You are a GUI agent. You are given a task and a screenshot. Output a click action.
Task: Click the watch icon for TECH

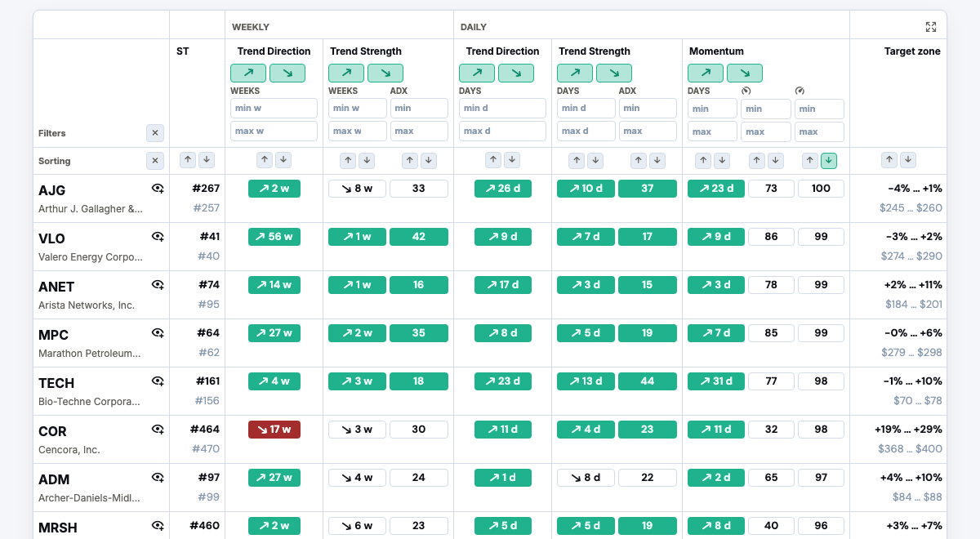[x=158, y=381]
